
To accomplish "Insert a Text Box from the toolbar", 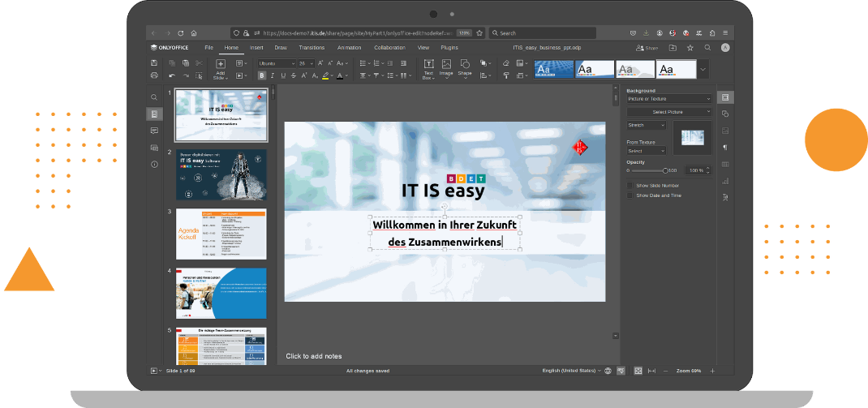I will (x=428, y=66).
